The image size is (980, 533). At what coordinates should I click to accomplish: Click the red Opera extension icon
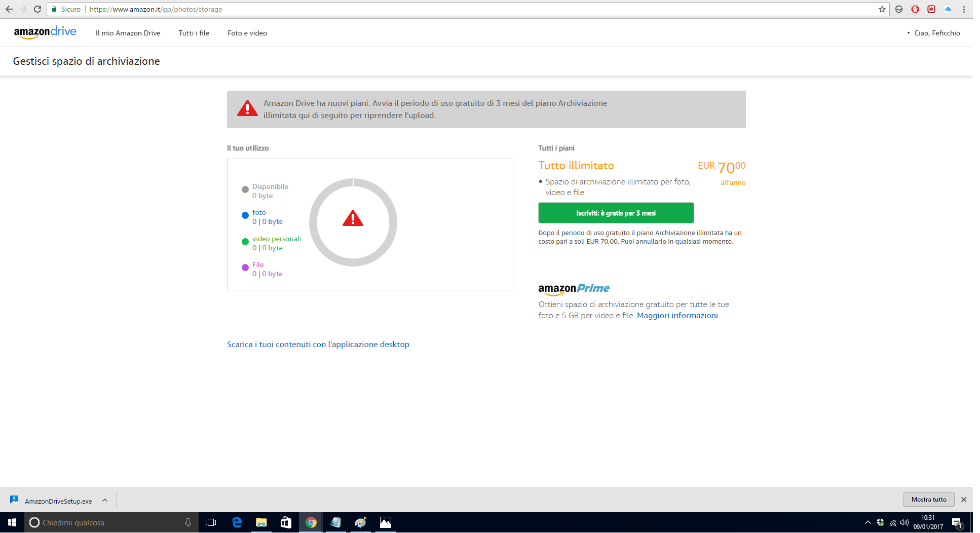point(915,9)
